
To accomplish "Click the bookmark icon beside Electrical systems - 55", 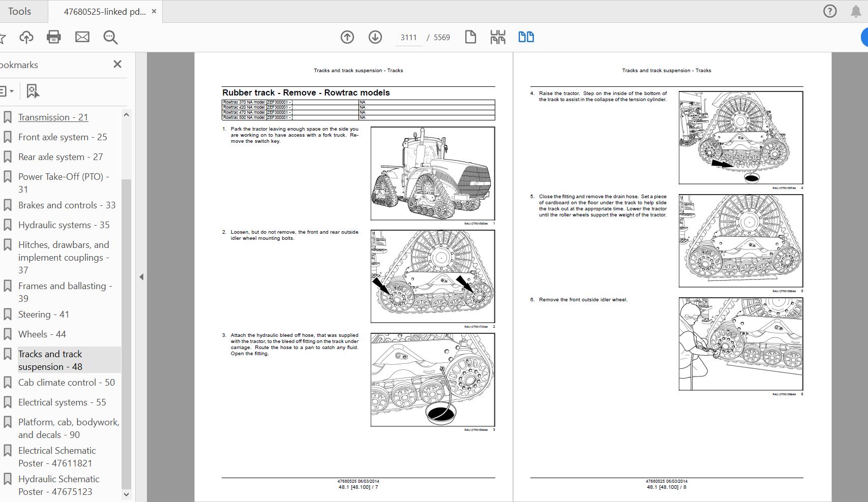I will 8,402.
